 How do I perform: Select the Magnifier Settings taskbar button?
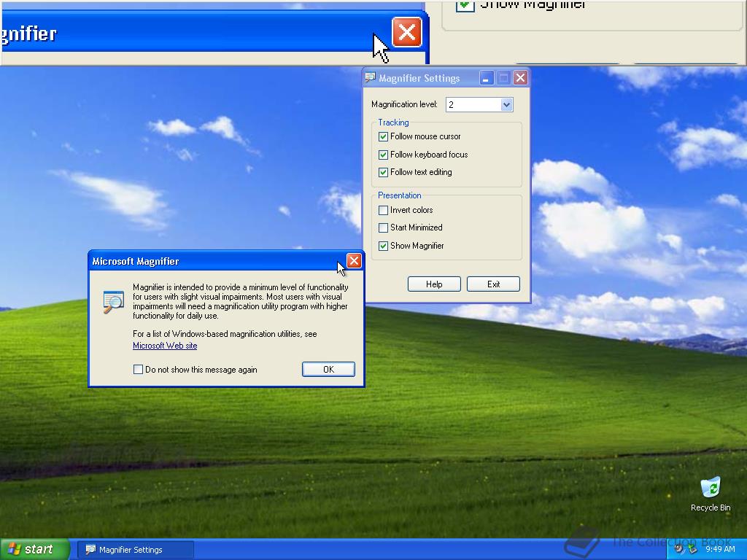[x=135, y=550]
